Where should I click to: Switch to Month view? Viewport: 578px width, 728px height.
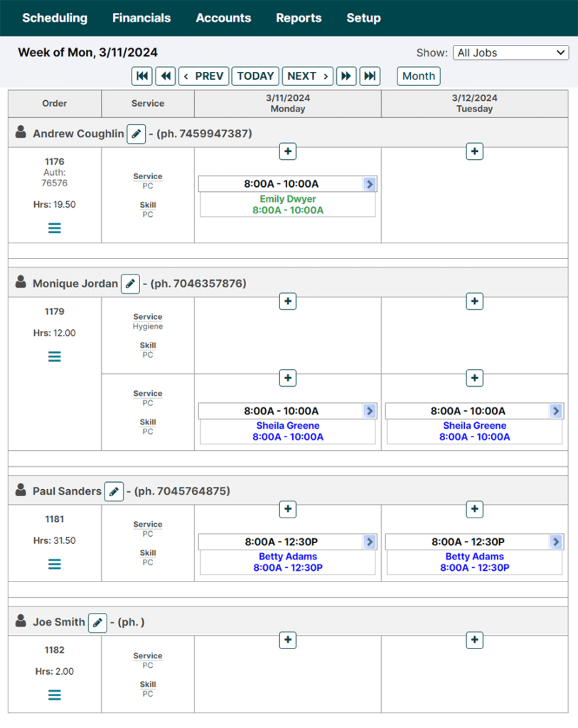(x=418, y=76)
